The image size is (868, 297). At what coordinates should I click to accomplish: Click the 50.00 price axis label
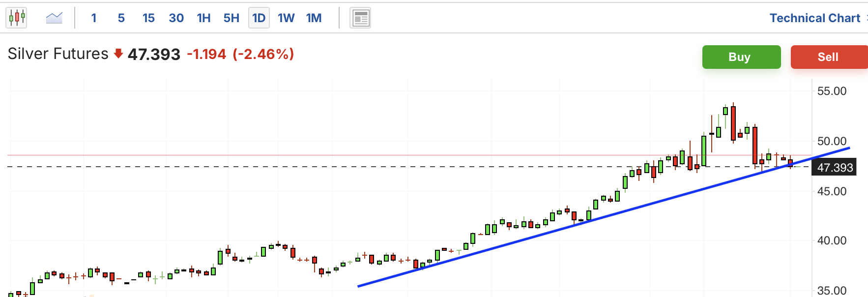[832, 141]
